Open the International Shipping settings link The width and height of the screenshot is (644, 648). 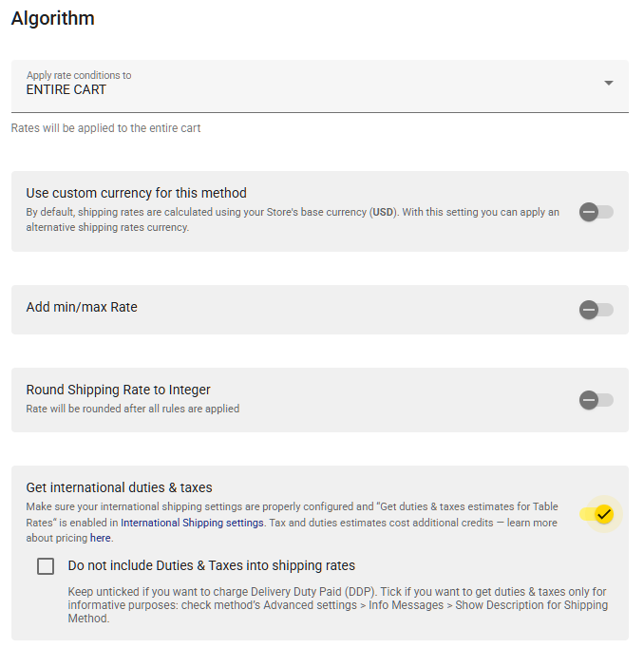click(192, 523)
